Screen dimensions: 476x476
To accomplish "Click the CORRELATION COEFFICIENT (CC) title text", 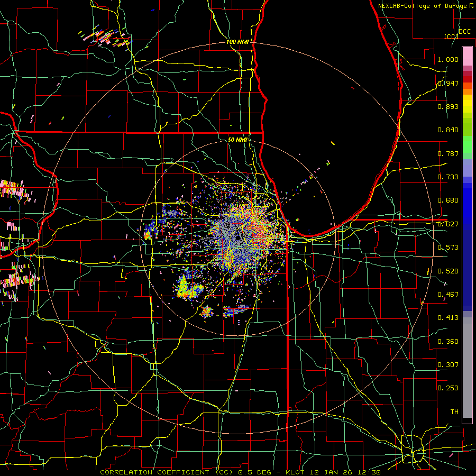I will coord(167,472).
